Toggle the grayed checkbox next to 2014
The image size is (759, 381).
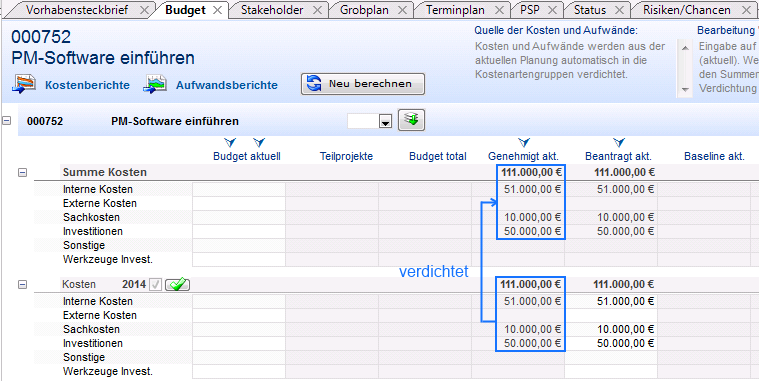(x=155, y=285)
